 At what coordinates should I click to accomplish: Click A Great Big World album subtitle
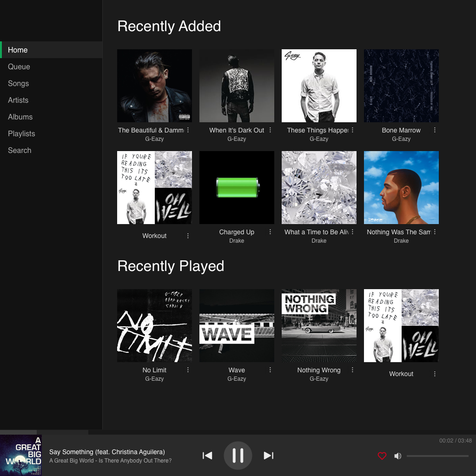111,461
